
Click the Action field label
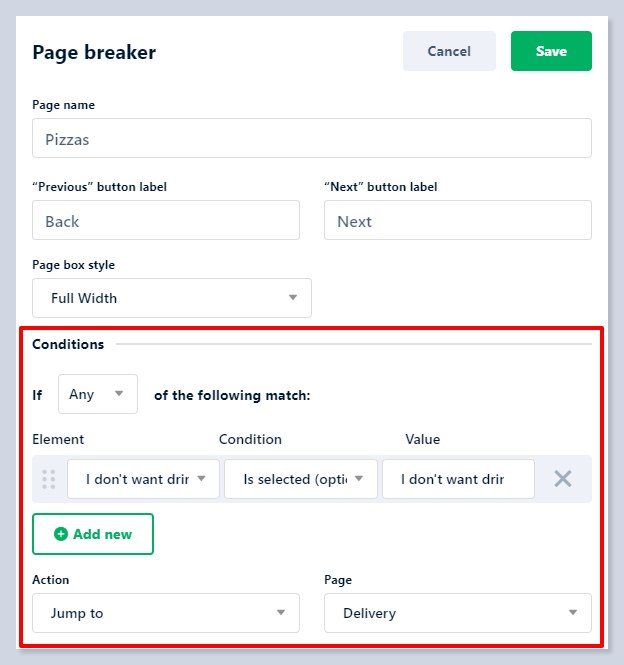51,580
